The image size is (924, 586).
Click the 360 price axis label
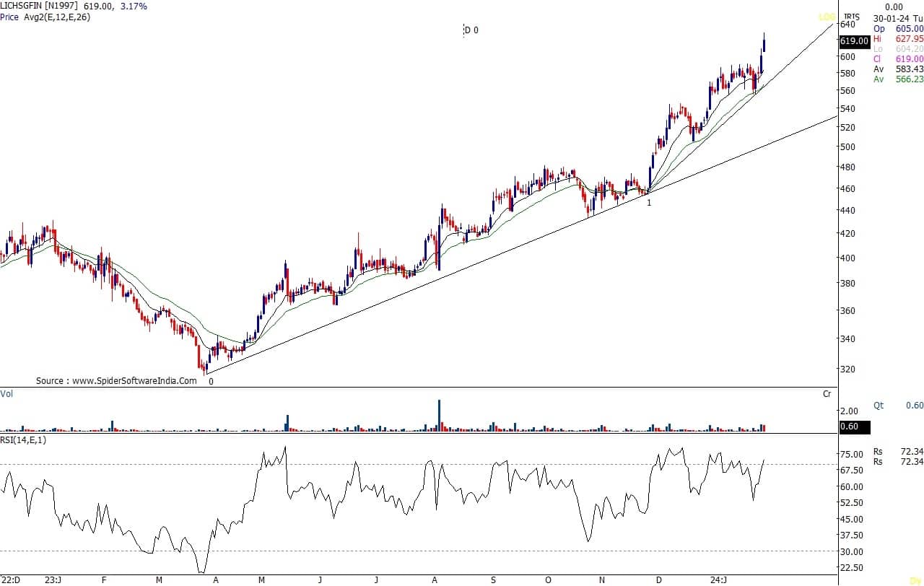[847, 311]
